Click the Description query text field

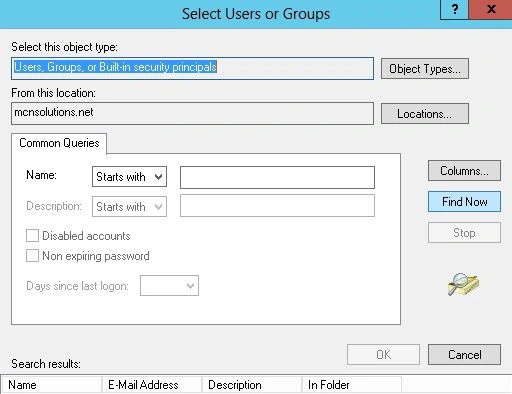pyautogui.click(x=277, y=206)
